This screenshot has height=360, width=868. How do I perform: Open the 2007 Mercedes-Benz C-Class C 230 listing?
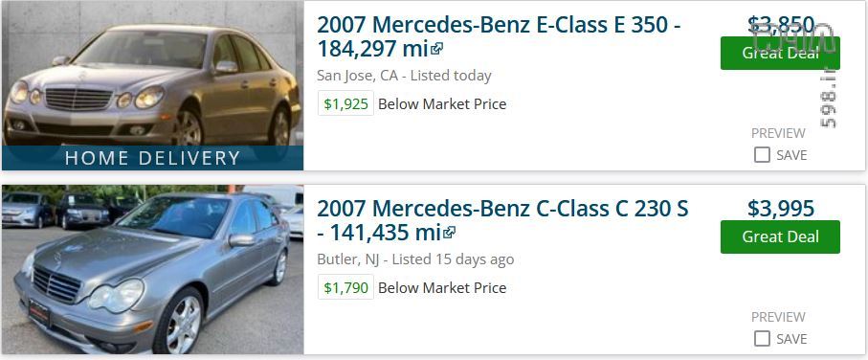coord(502,220)
